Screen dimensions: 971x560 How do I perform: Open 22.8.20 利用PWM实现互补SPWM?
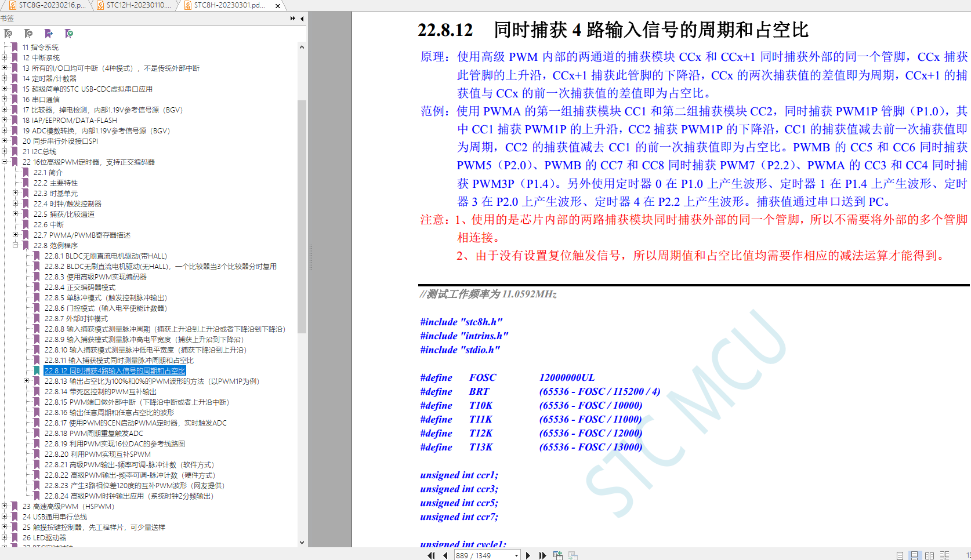97,454
